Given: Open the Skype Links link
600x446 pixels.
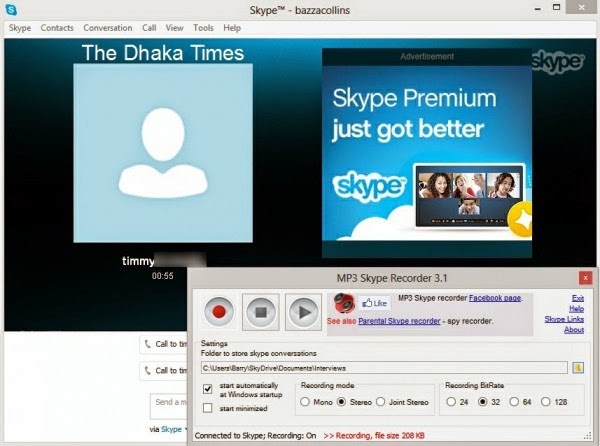Looking at the screenshot, I should coord(564,319).
